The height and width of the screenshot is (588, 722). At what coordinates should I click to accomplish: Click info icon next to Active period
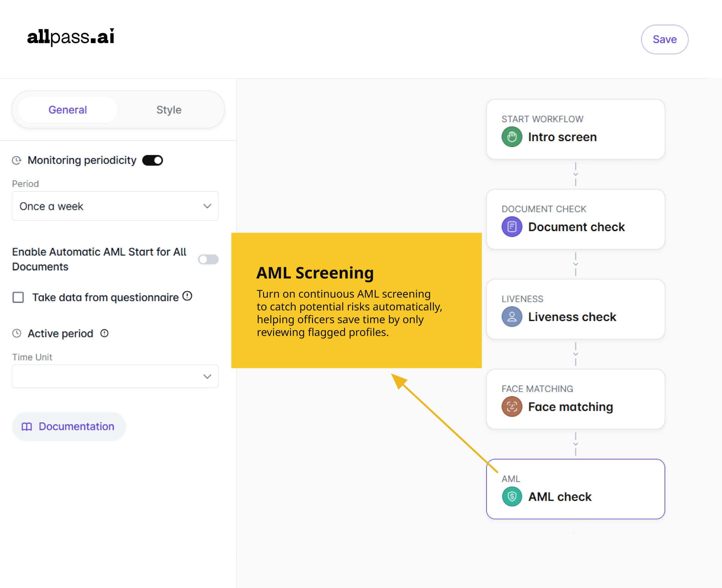point(105,333)
